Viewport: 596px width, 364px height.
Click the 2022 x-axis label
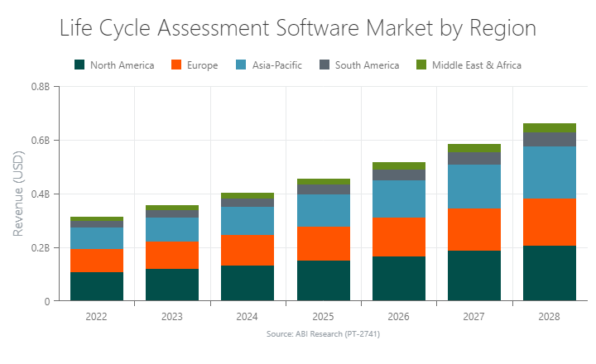point(96,317)
